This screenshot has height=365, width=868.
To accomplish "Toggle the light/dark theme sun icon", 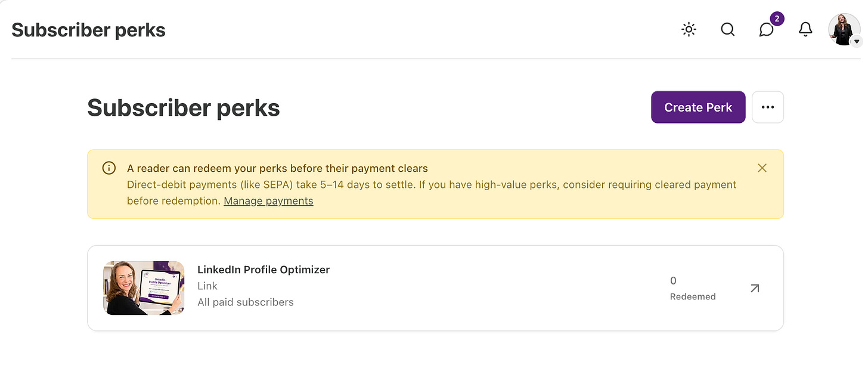I will pyautogui.click(x=689, y=29).
